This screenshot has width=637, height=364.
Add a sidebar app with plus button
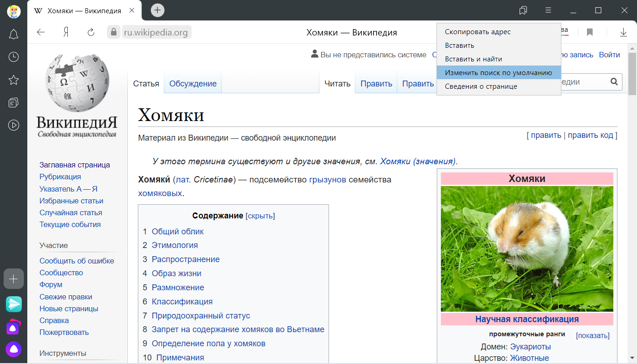14,278
